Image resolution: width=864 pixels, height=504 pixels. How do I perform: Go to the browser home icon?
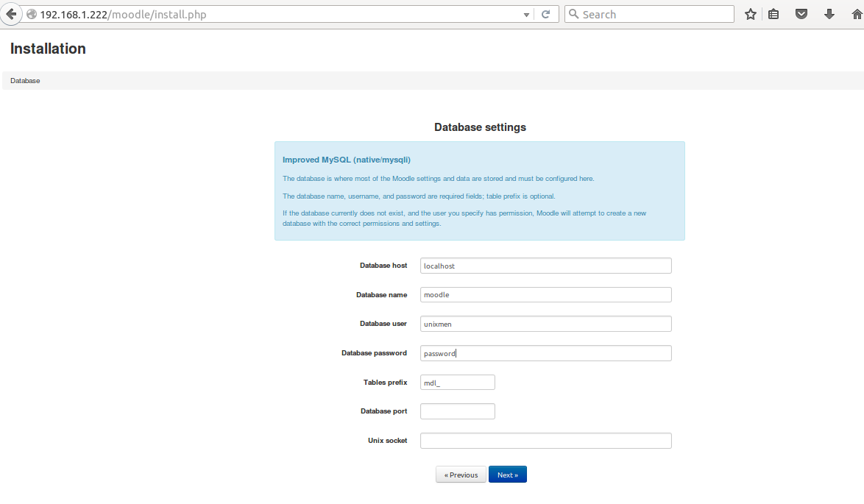(x=857, y=14)
